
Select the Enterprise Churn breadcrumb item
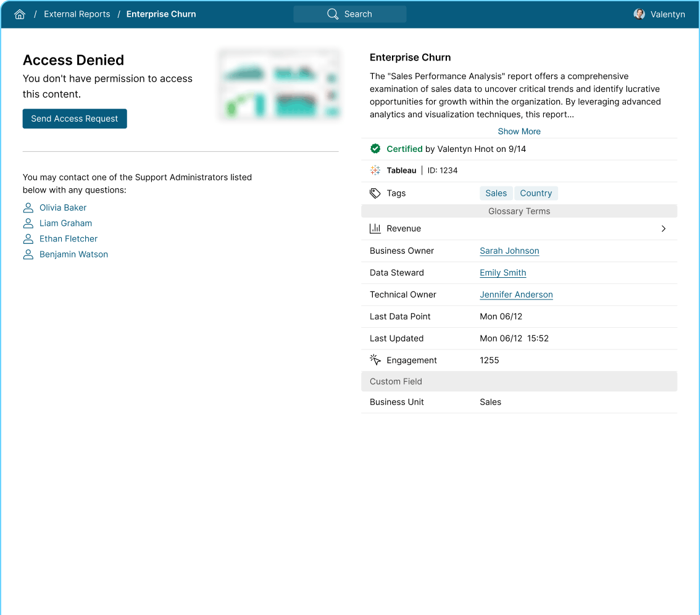click(x=160, y=14)
